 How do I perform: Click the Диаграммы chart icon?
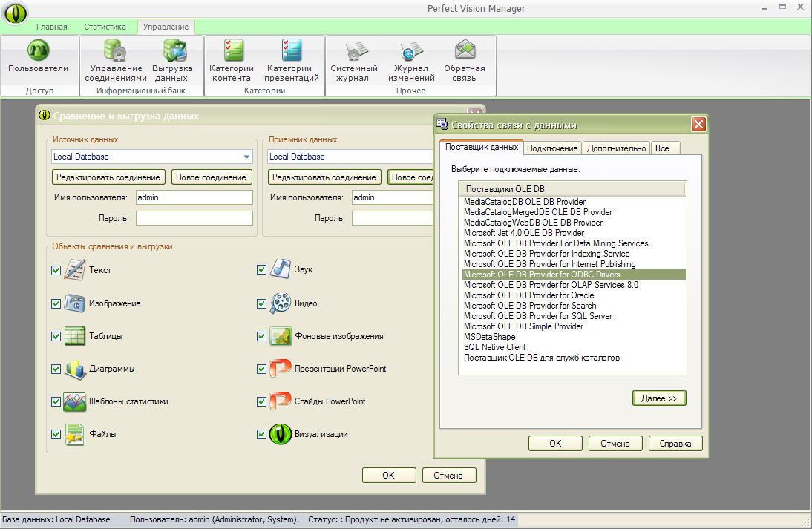coord(74,369)
